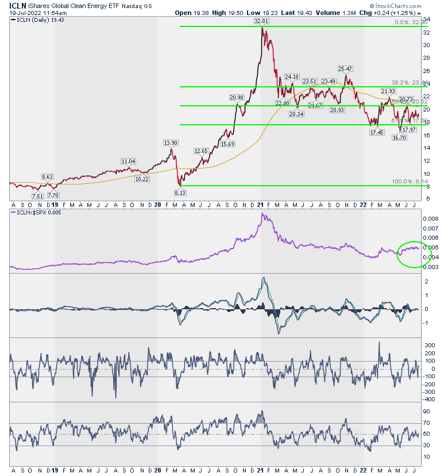Click the 17.97 price label

(409, 129)
